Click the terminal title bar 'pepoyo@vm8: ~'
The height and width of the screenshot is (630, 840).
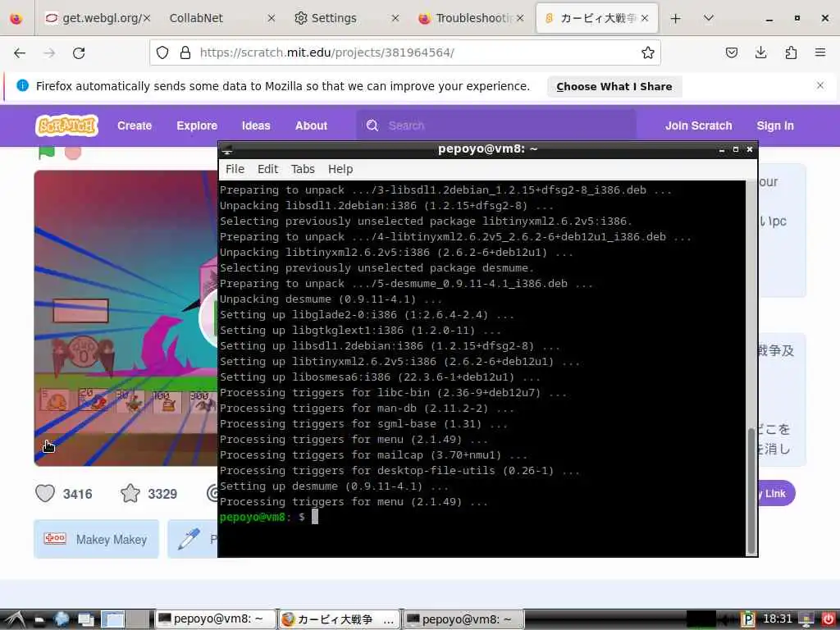487,149
